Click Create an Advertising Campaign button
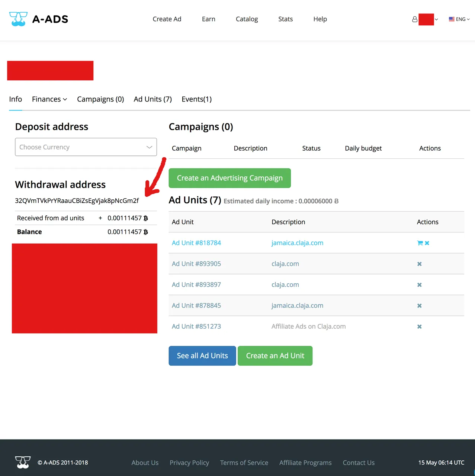The width and height of the screenshot is (475, 476). pyautogui.click(x=230, y=178)
